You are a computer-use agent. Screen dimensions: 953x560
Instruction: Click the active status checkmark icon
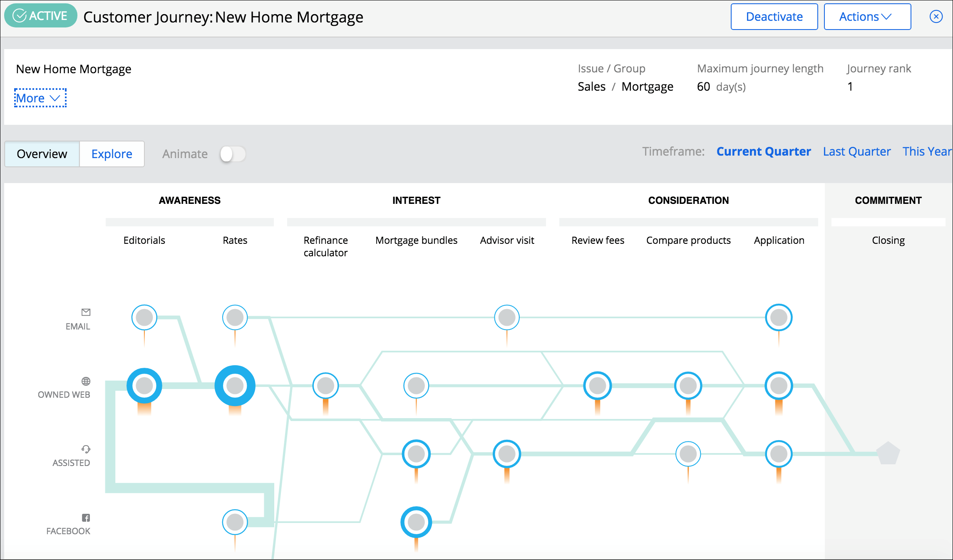click(x=18, y=17)
